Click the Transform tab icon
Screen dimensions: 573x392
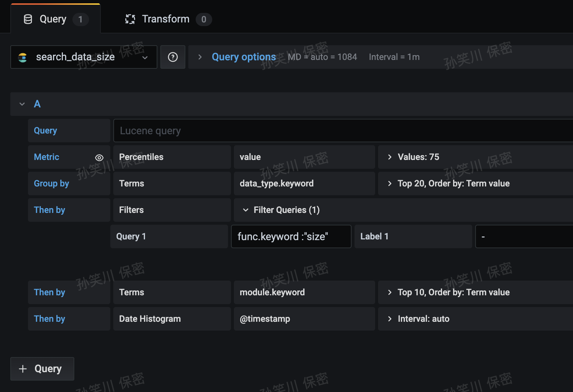point(130,19)
